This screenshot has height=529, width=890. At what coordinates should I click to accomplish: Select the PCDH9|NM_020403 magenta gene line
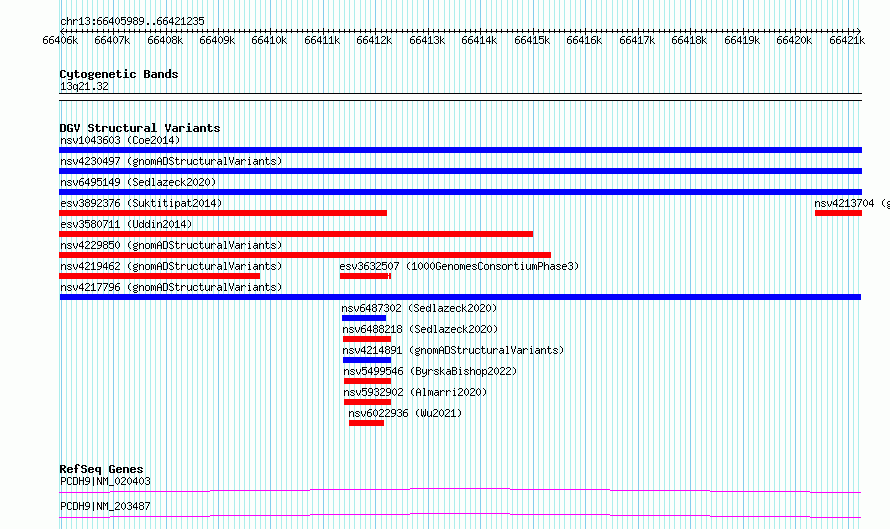coord(460,490)
